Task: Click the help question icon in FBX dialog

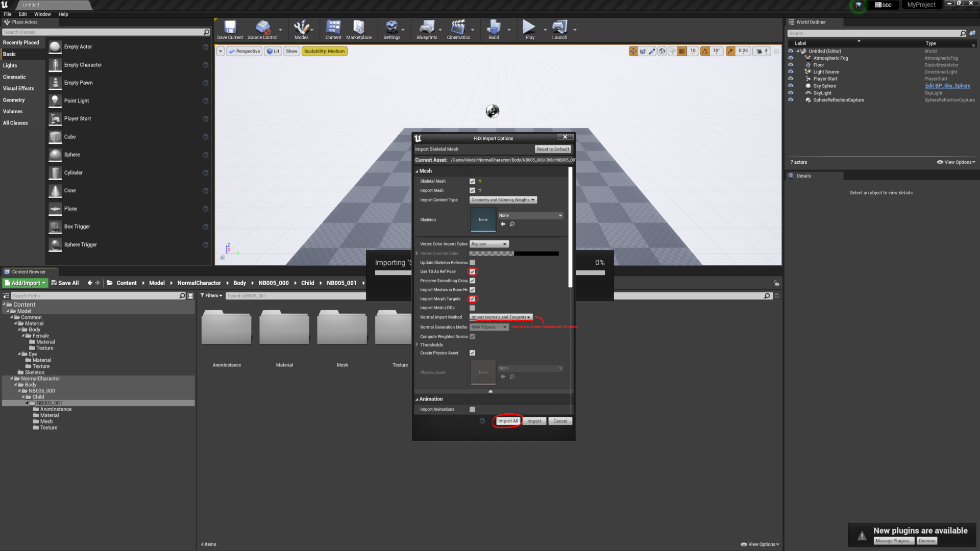Action: [x=482, y=421]
